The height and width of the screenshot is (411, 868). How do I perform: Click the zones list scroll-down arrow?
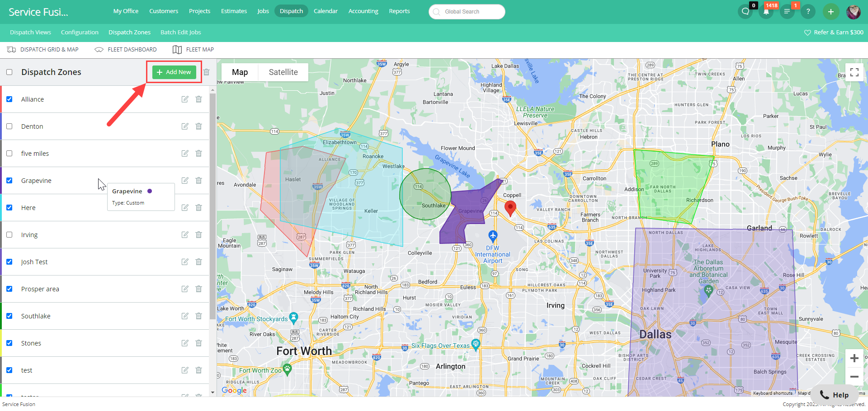[x=212, y=392]
